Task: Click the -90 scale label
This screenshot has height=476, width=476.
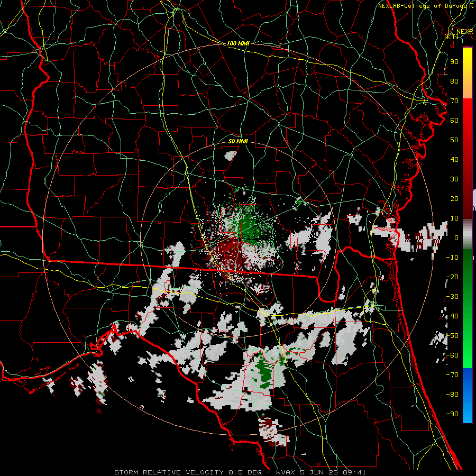Action: (x=452, y=414)
